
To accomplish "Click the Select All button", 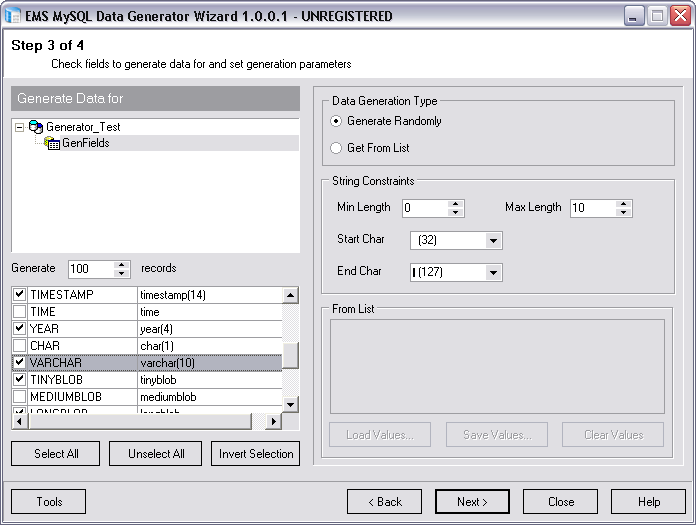I will point(55,454).
